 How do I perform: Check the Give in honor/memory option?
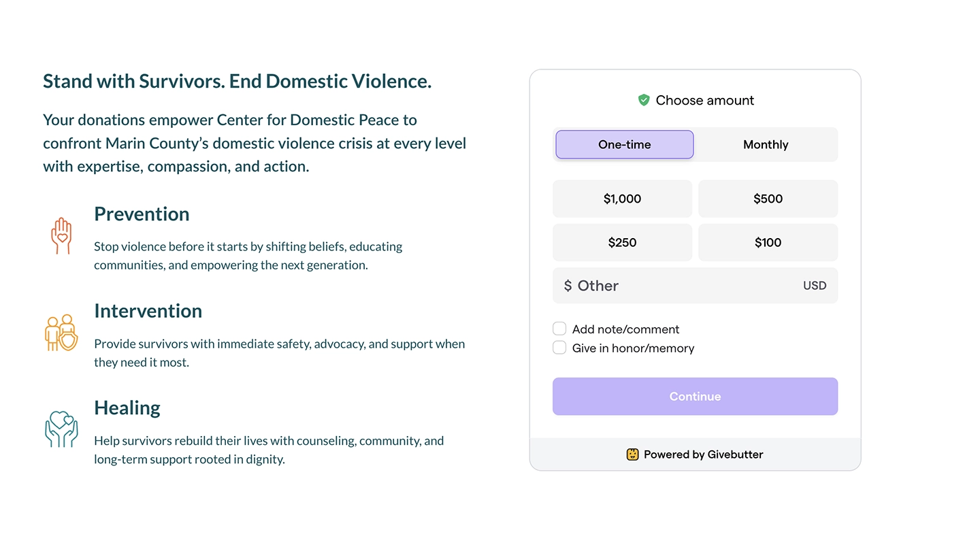coord(559,347)
